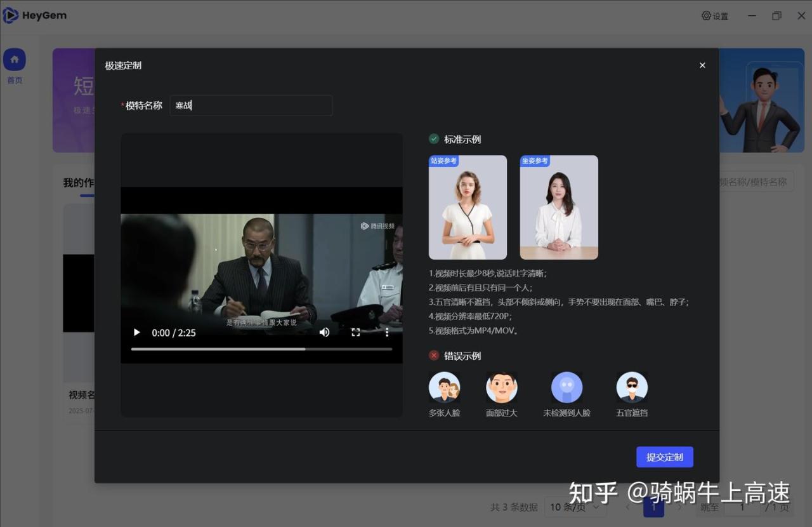Click the 模特名称 name input field
812x527 pixels.
click(x=251, y=106)
